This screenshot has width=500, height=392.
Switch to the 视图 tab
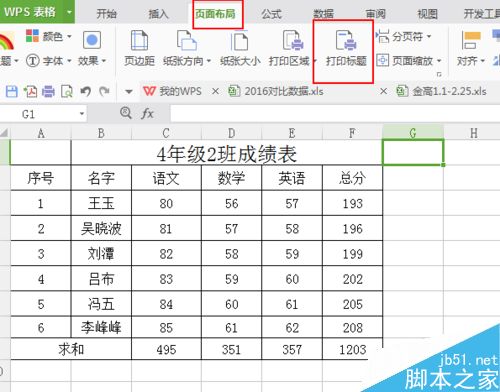[427, 14]
